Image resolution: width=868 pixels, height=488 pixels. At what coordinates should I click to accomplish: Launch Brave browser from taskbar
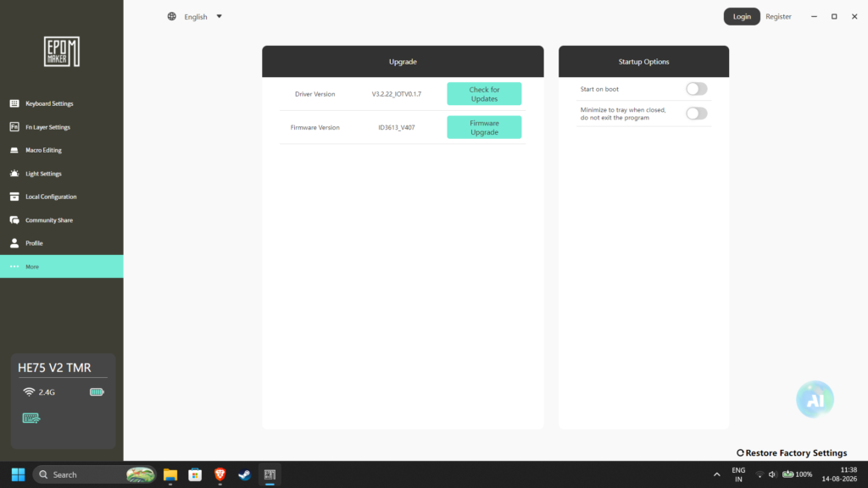coord(220,474)
